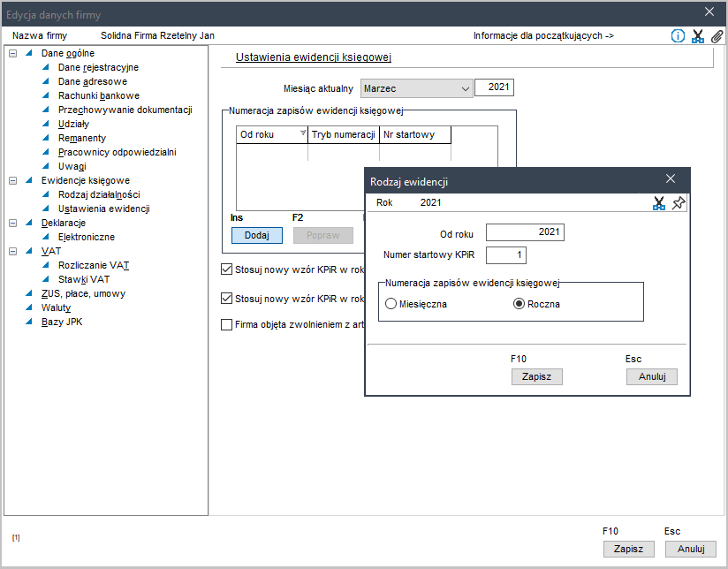Screen dimensions: 728x569
Task: Click the current year field next to Marzec
Action: coord(494,87)
